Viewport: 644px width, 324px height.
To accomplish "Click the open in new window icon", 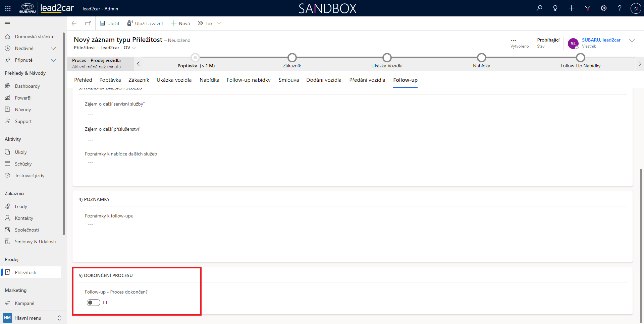I will click(x=88, y=23).
